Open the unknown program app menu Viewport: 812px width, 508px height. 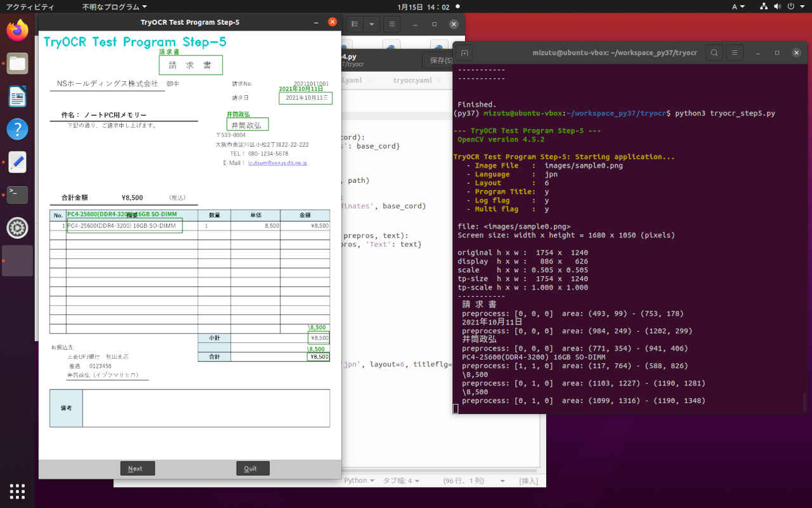click(x=114, y=7)
